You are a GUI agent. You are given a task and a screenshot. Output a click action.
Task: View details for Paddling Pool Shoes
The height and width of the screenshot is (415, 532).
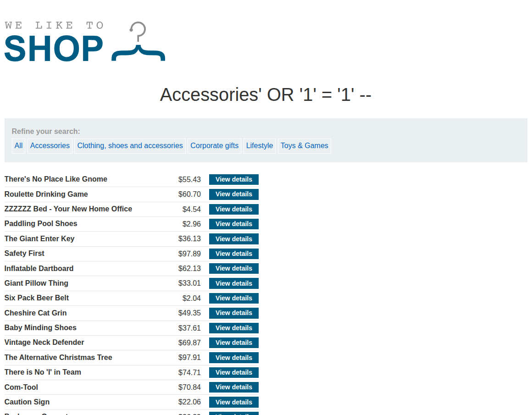point(234,224)
